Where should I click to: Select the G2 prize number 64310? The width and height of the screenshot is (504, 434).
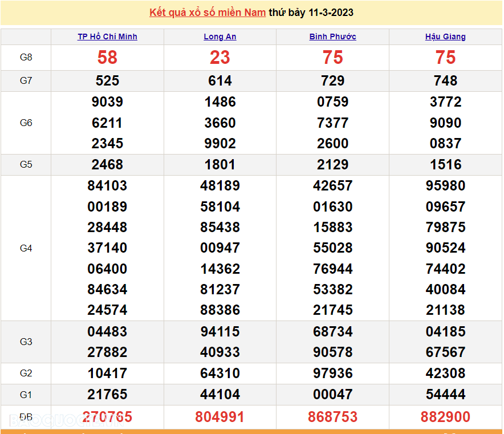click(220, 374)
